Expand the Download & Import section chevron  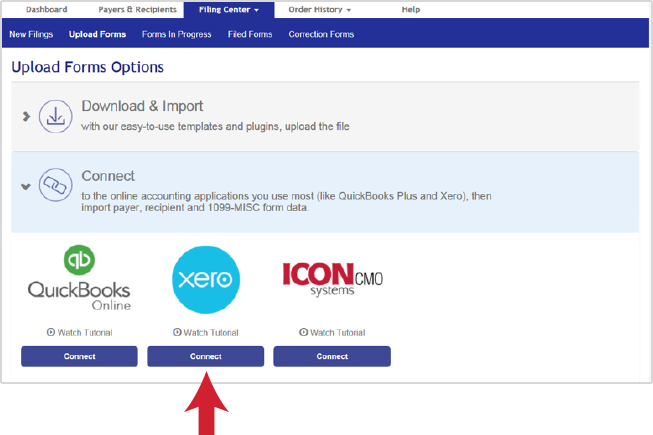click(x=26, y=116)
